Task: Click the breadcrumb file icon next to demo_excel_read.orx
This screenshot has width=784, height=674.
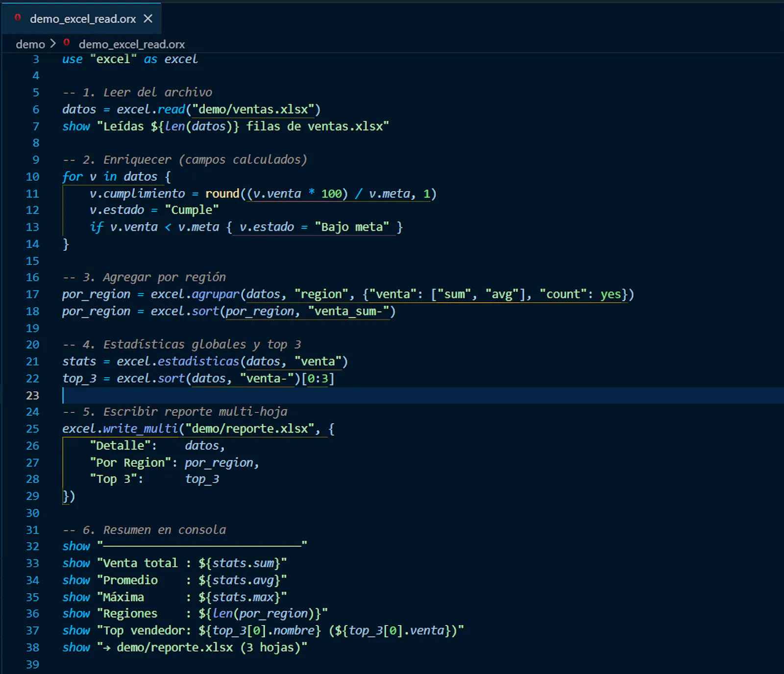Action: pos(67,43)
